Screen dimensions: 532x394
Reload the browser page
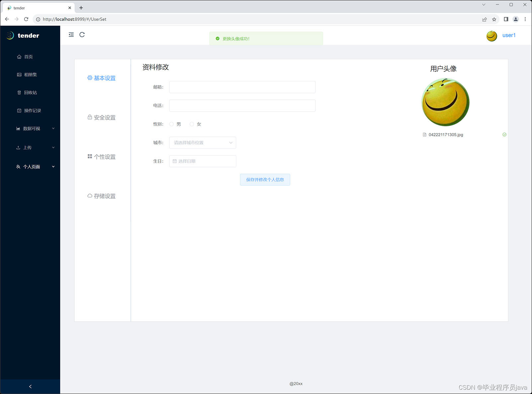point(26,19)
